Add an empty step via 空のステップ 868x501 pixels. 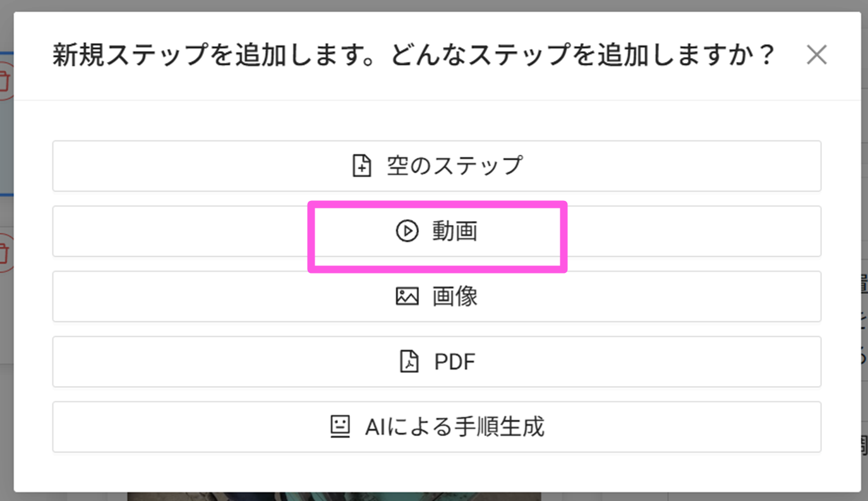(455, 166)
